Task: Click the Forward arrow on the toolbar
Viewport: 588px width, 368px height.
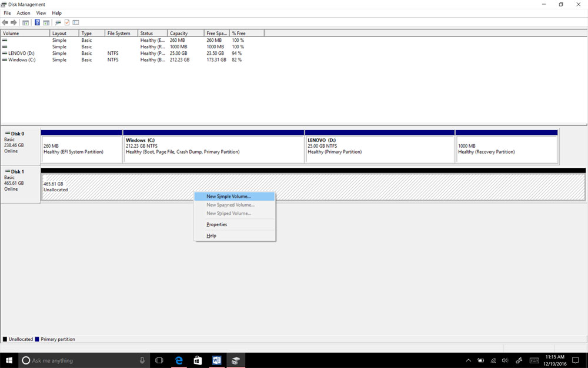Action: pos(12,22)
